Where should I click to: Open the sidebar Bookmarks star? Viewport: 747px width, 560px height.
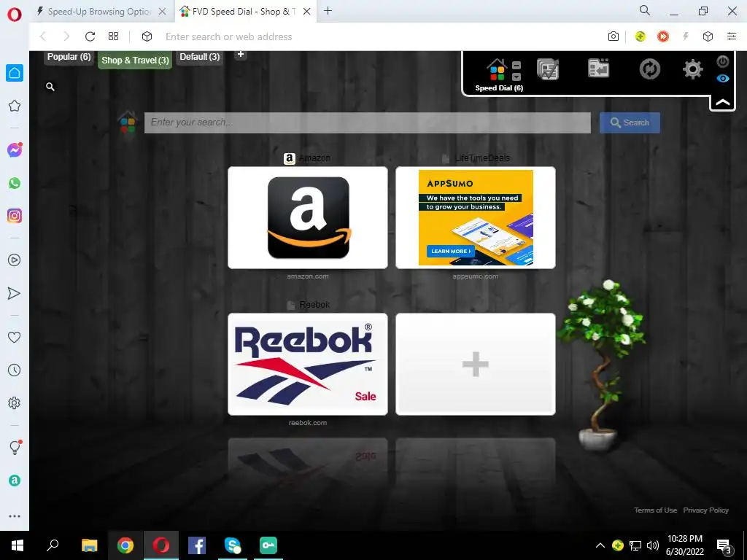15,106
